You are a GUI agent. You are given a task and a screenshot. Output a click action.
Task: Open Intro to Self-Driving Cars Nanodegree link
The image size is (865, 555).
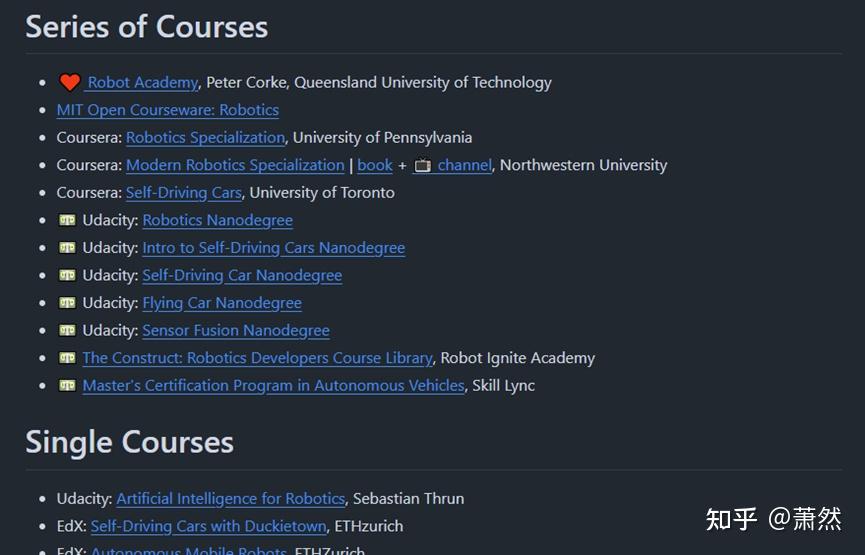point(273,248)
